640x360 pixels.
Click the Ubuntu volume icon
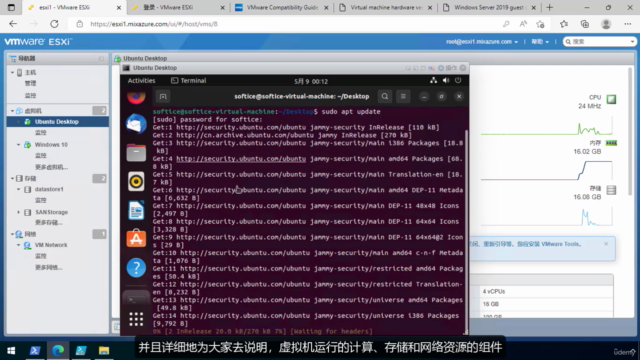coord(446,80)
